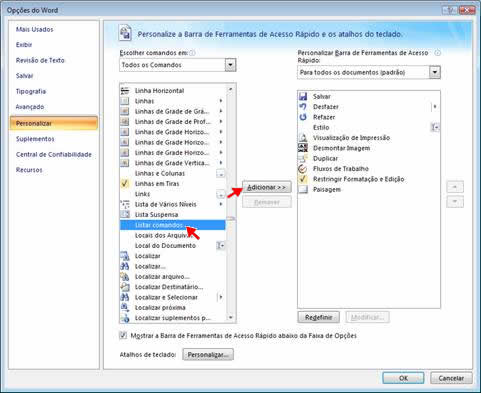The height and width of the screenshot is (393, 481).
Task: Click the Cancelar button
Action: pos(451,378)
